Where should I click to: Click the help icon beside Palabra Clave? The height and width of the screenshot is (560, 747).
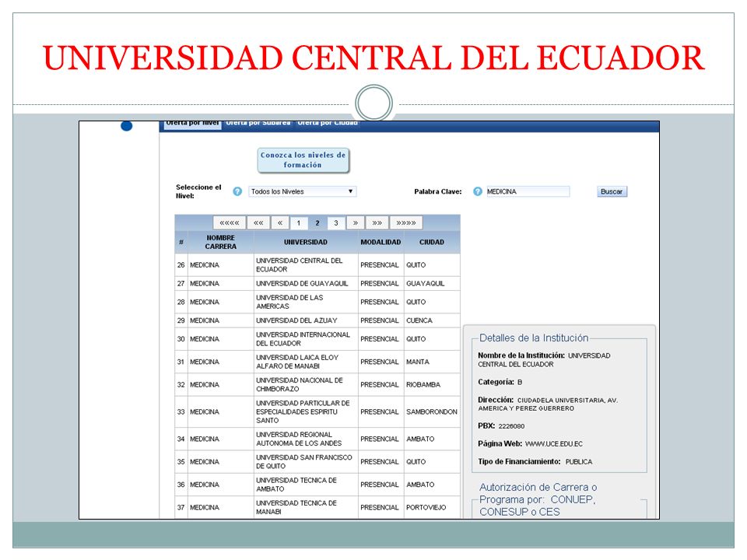(x=477, y=191)
